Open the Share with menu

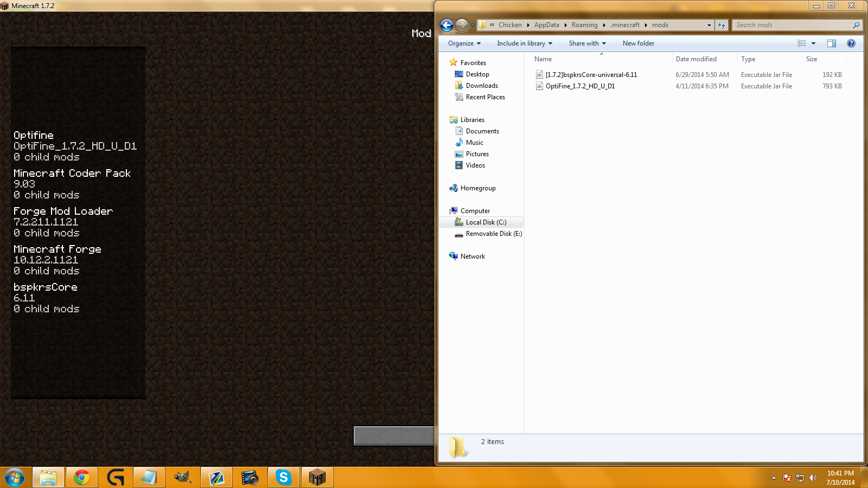click(588, 43)
